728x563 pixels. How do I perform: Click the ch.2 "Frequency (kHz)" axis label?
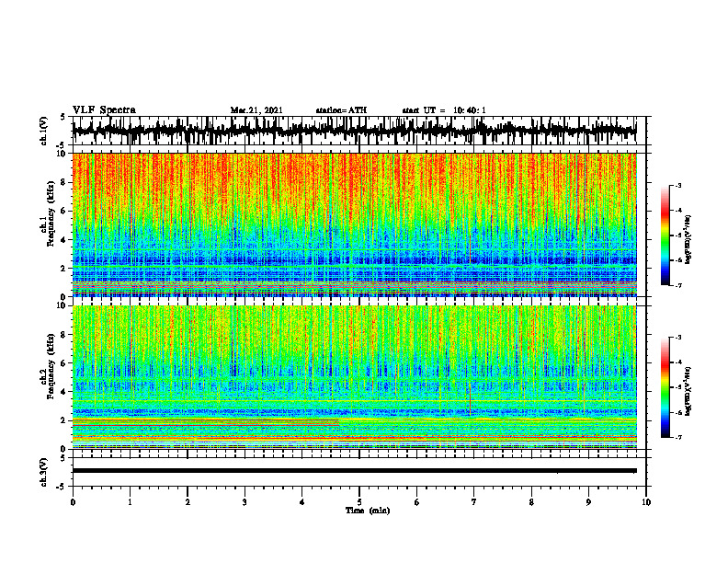point(51,366)
